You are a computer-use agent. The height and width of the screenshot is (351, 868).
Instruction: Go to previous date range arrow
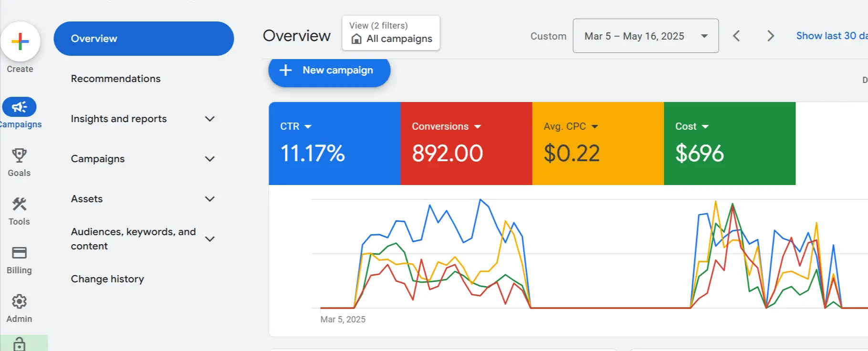click(736, 36)
